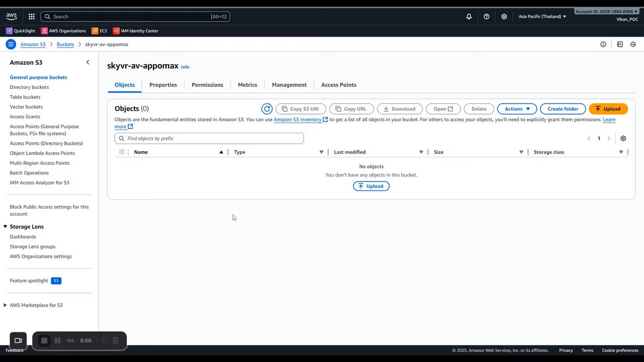The height and width of the screenshot is (362, 644).
Task: Refresh the objects list
Action: pos(267,109)
